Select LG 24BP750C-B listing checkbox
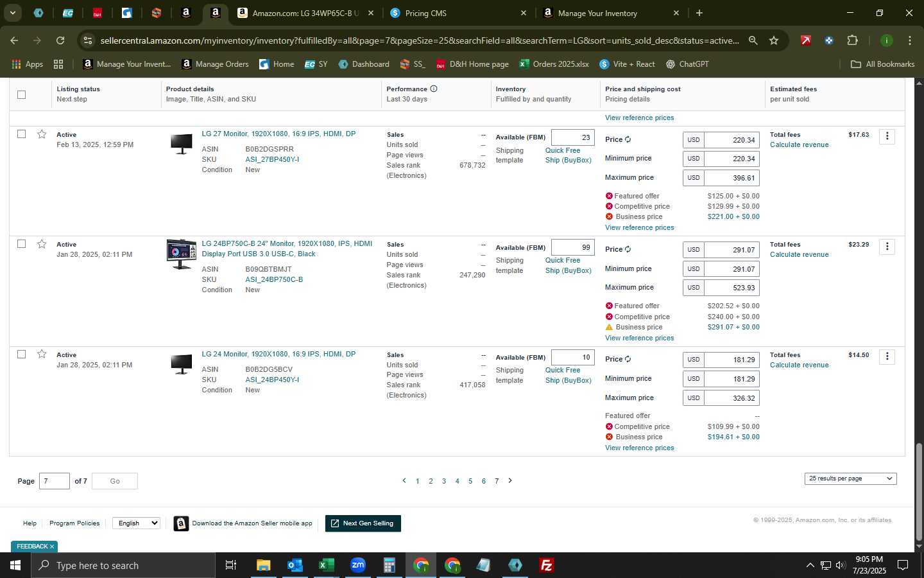This screenshot has height=578, width=924. coord(21,244)
